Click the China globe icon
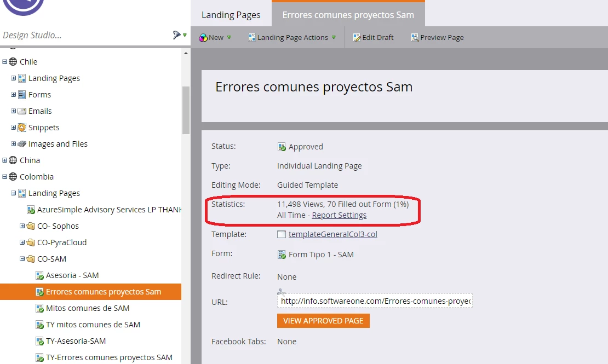 (x=13, y=160)
